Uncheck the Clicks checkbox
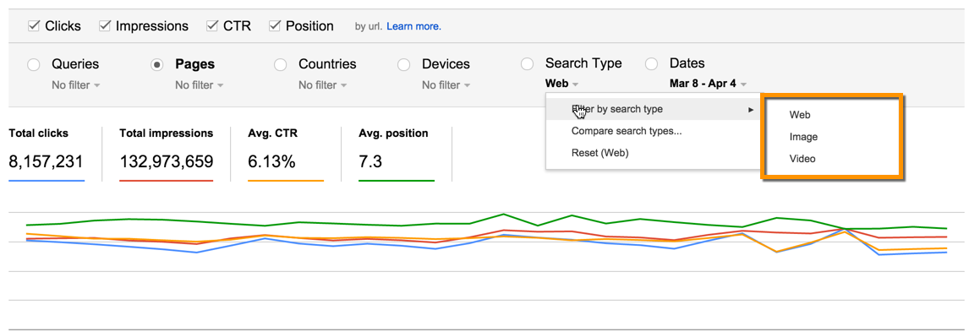The height and width of the screenshot is (332, 980). point(35,26)
